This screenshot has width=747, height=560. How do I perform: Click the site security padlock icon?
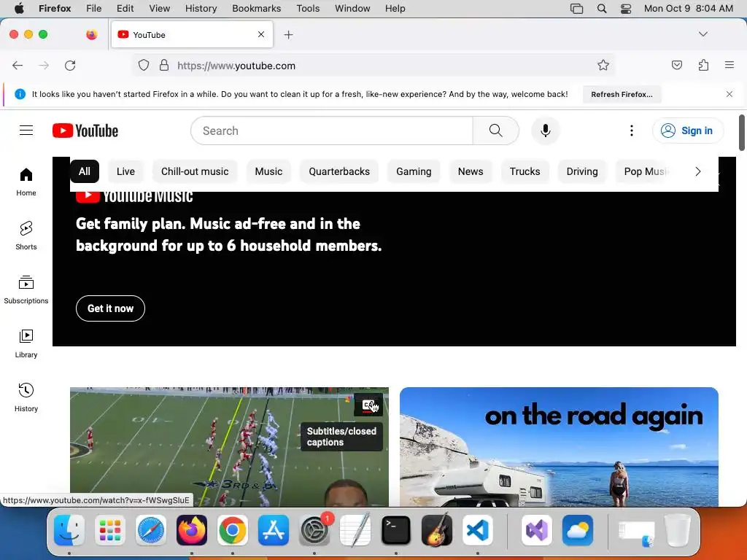[x=164, y=65]
